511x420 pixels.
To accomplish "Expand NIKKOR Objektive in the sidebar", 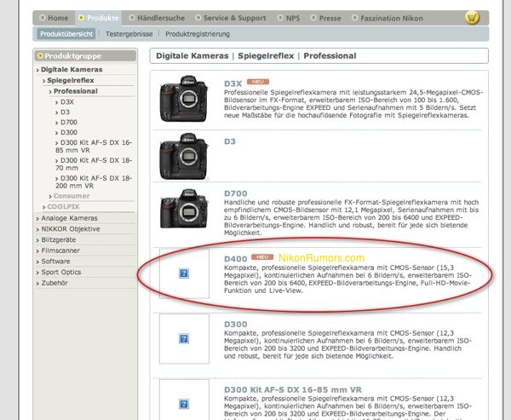I will tap(68, 229).
